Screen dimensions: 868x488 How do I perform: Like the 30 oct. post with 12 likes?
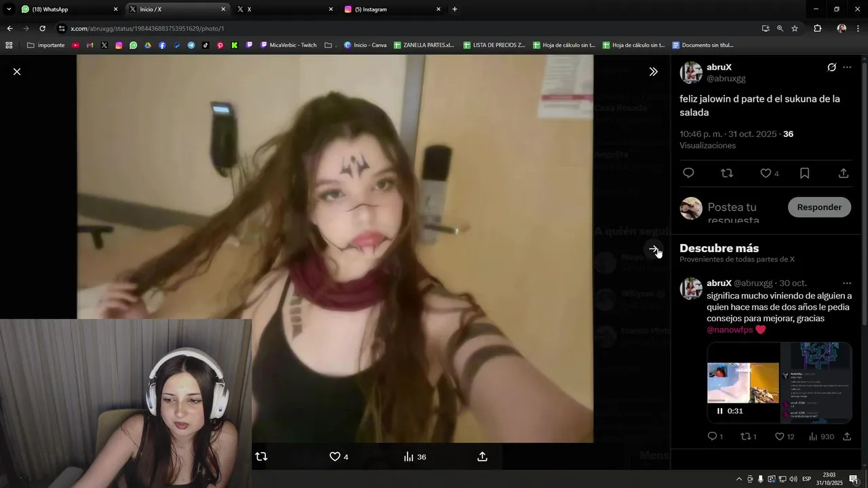(x=785, y=436)
